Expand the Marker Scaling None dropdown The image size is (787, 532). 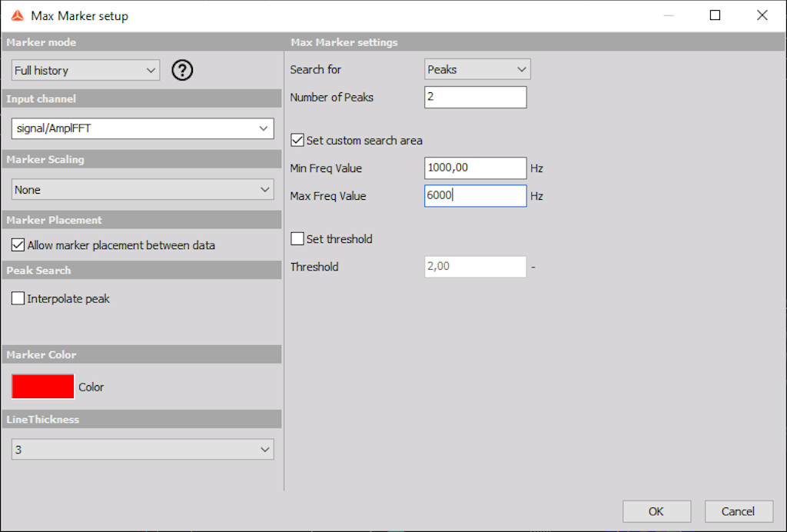tap(142, 190)
